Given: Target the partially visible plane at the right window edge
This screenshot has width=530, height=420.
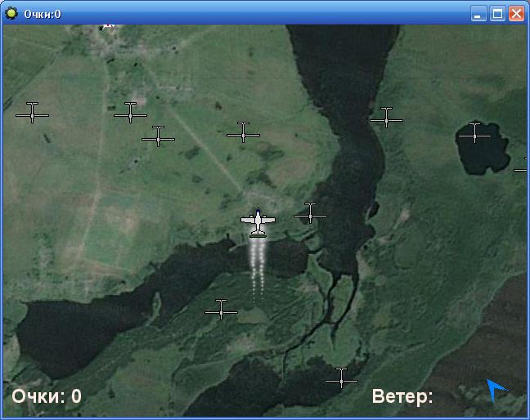Looking at the screenshot, I should pos(522,168).
